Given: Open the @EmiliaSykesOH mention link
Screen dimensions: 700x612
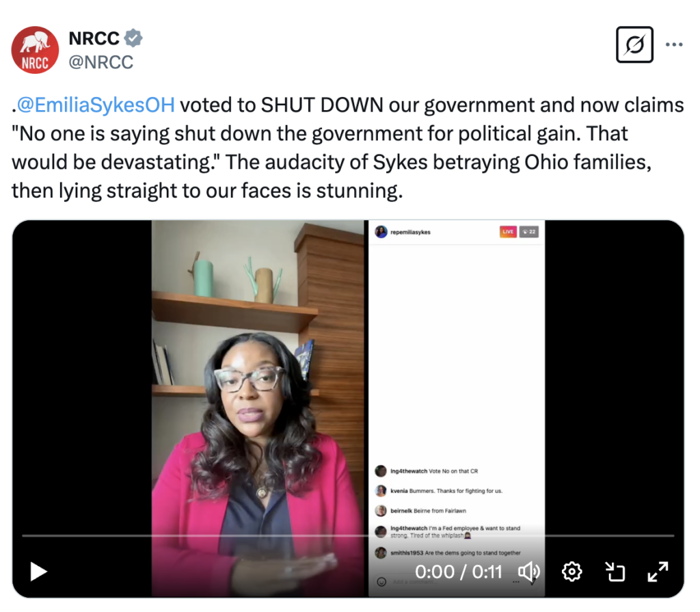Looking at the screenshot, I should pyautogui.click(x=96, y=105).
